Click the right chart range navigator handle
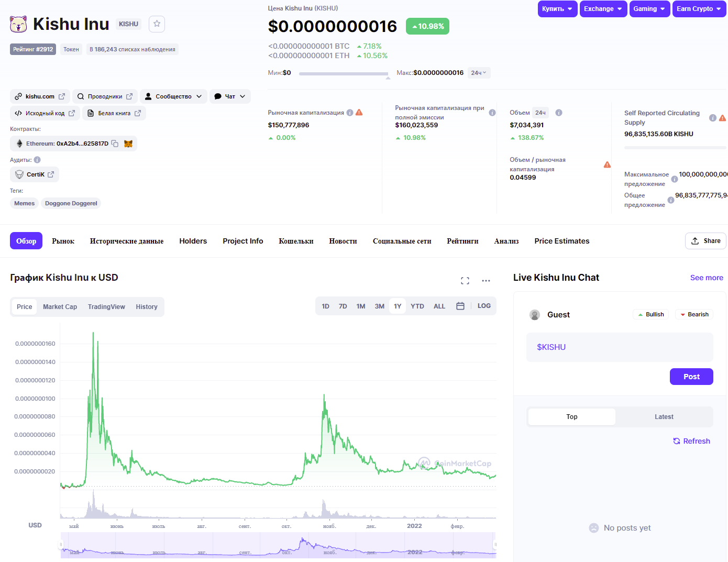 [x=495, y=545]
